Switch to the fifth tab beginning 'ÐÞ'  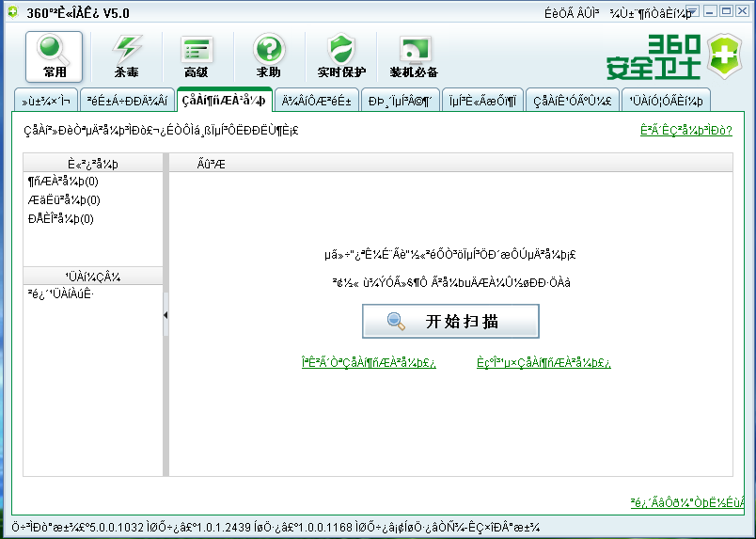400,101
